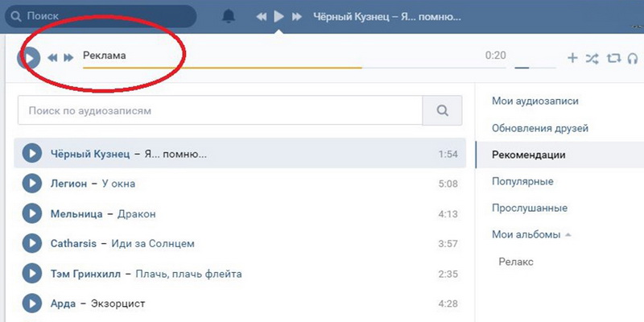The image size is (644, 322).
Task: Click next track in top header bar
Action: click(296, 16)
